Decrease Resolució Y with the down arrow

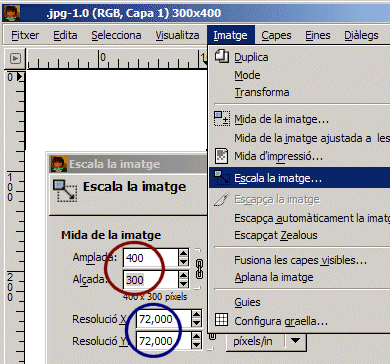[x=197, y=345]
